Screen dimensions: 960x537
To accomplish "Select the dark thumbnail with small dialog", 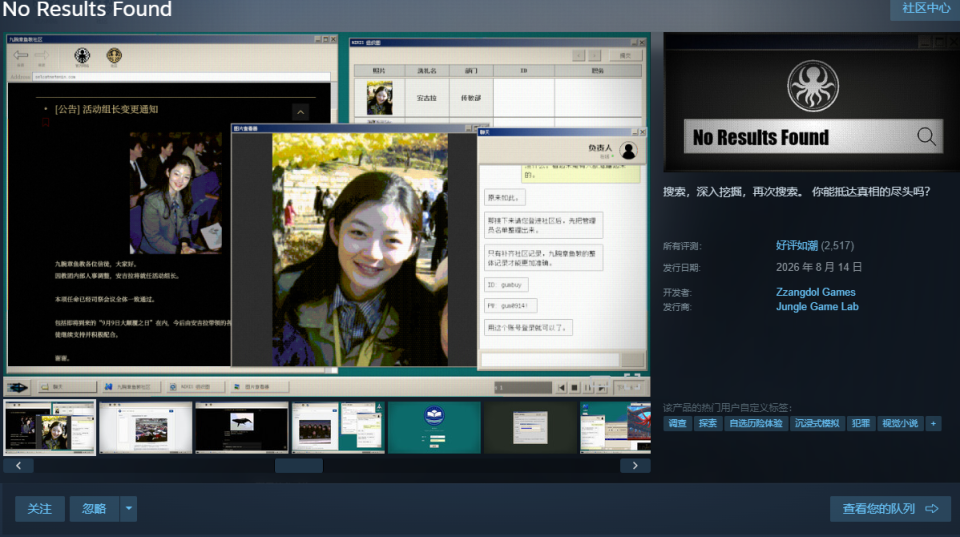I will tap(530, 427).
